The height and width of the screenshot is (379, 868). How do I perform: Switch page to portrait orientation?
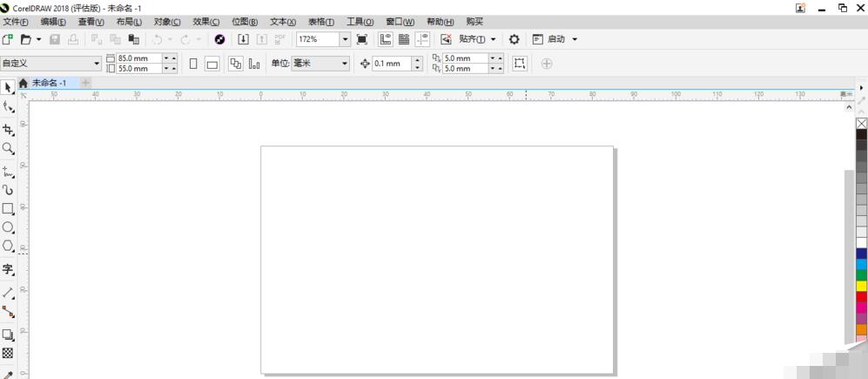coord(193,64)
